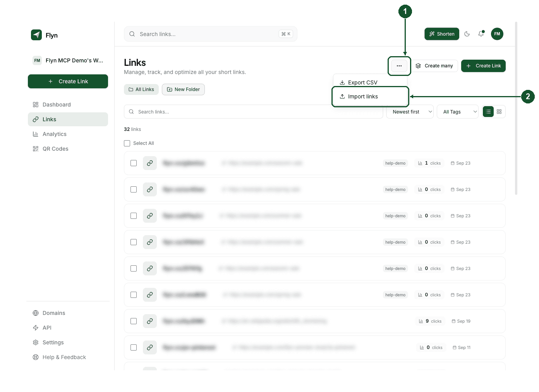
Task: Click calendar icon beside Sep 19
Action: [453, 321]
